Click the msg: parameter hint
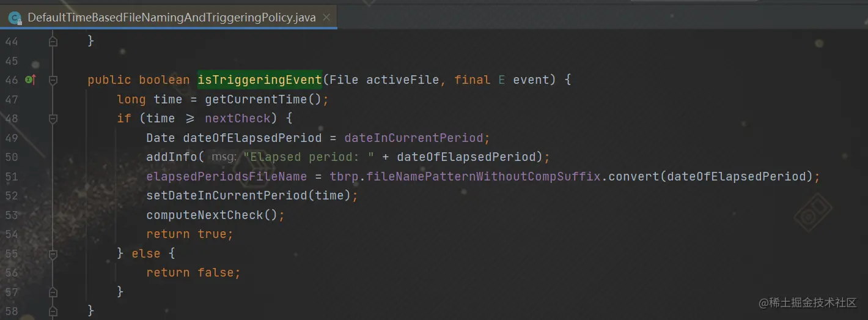The width and height of the screenshot is (868, 320). click(223, 157)
